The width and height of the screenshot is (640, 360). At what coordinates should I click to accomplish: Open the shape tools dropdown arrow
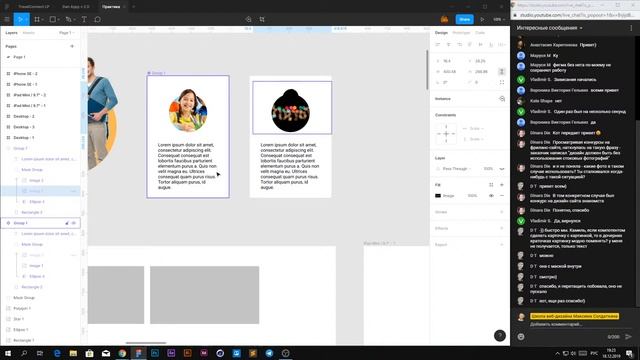click(x=58, y=20)
